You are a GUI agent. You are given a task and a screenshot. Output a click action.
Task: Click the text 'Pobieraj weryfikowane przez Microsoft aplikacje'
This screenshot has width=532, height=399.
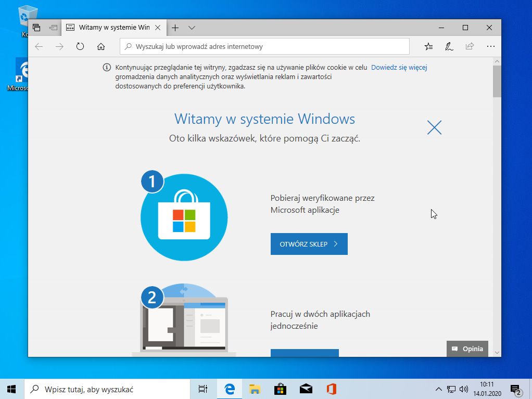coord(322,204)
